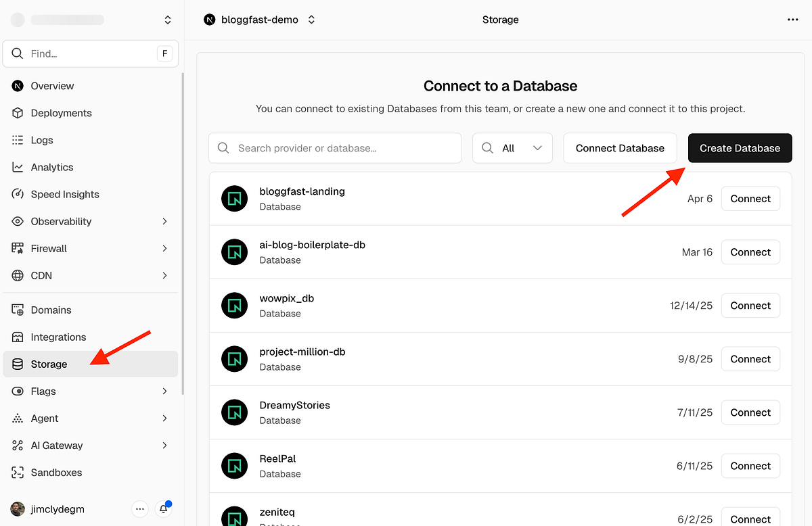This screenshot has width=812, height=526.
Task: Expand the CDN submenu chevron
Action: pyautogui.click(x=164, y=275)
